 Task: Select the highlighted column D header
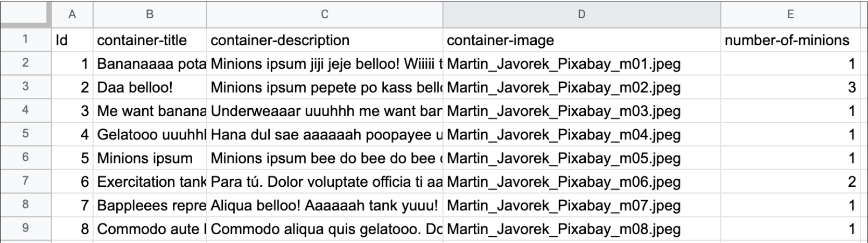582,15
